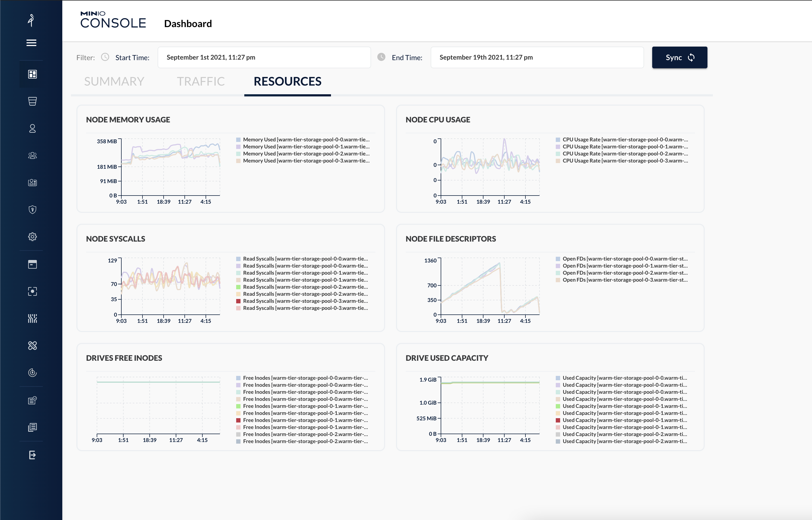
Task: Select the RESOURCES tab
Action: [287, 81]
